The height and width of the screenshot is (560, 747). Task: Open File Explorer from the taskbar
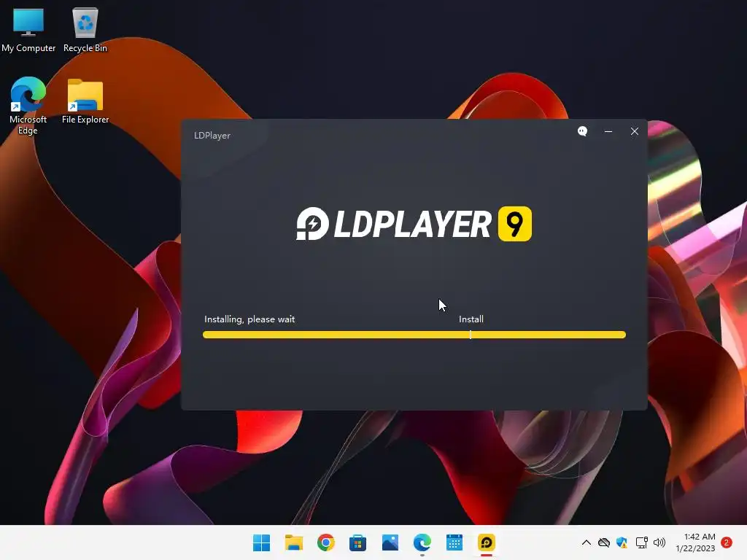[x=294, y=542]
